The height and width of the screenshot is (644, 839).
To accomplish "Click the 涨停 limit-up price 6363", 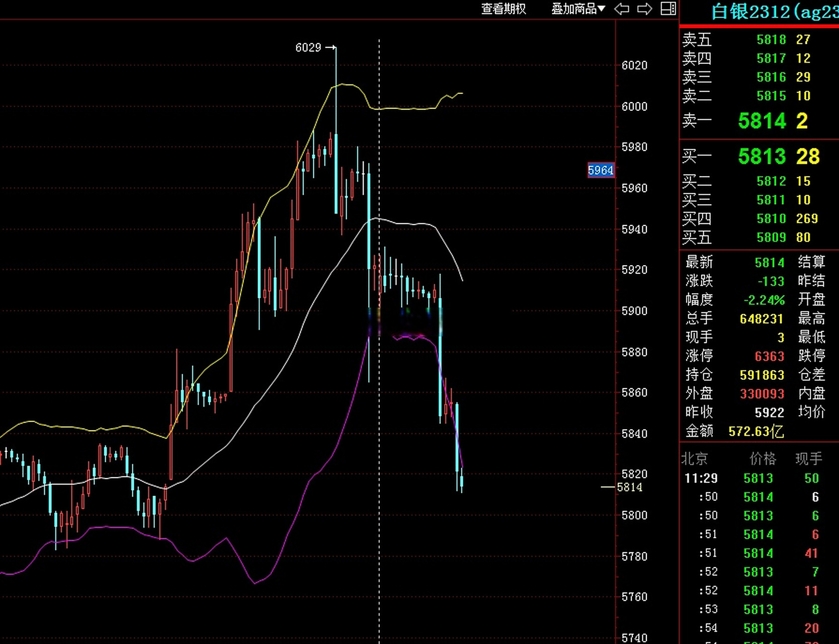I will tap(769, 356).
